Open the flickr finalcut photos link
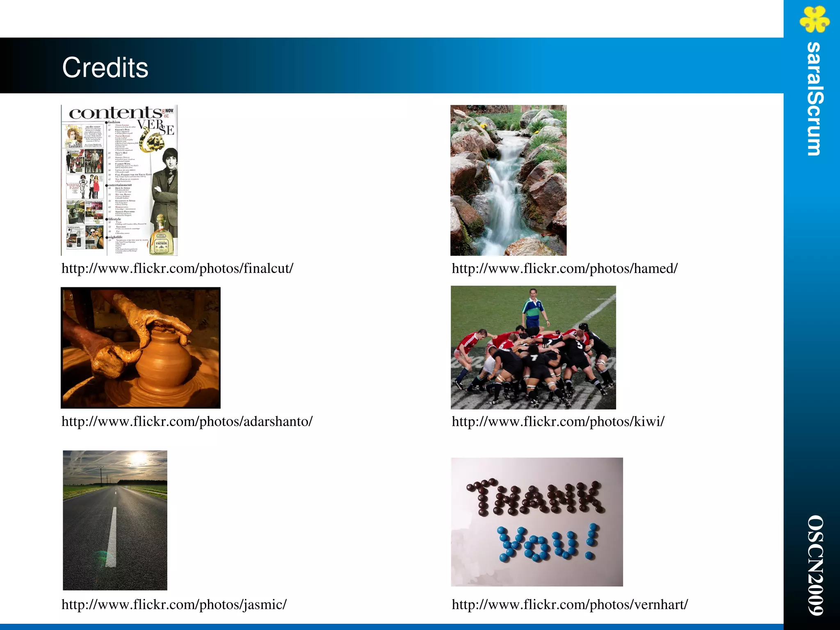Image resolution: width=840 pixels, height=630 pixels. click(177, 268)
